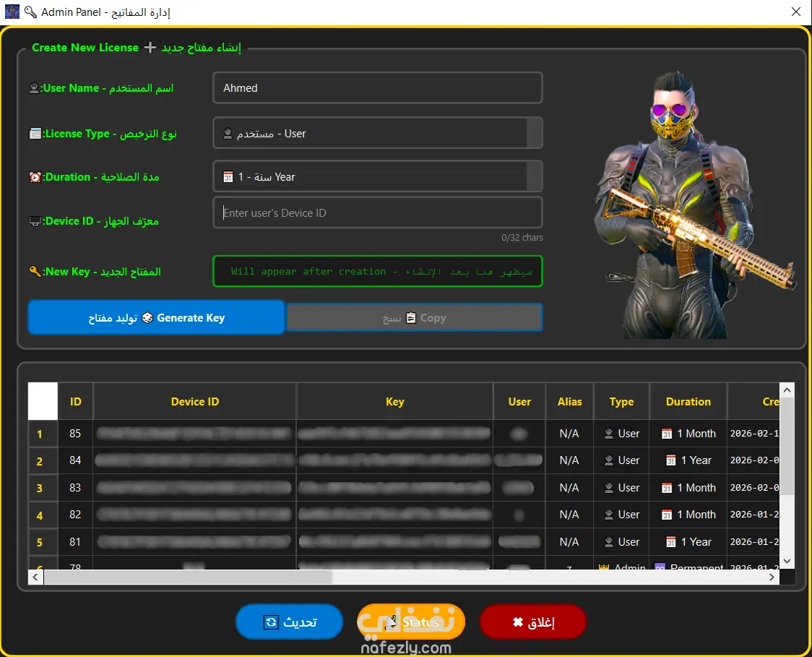Click the user icon in row 83 Type
The image size is (812, 657).
pos(609,488)
